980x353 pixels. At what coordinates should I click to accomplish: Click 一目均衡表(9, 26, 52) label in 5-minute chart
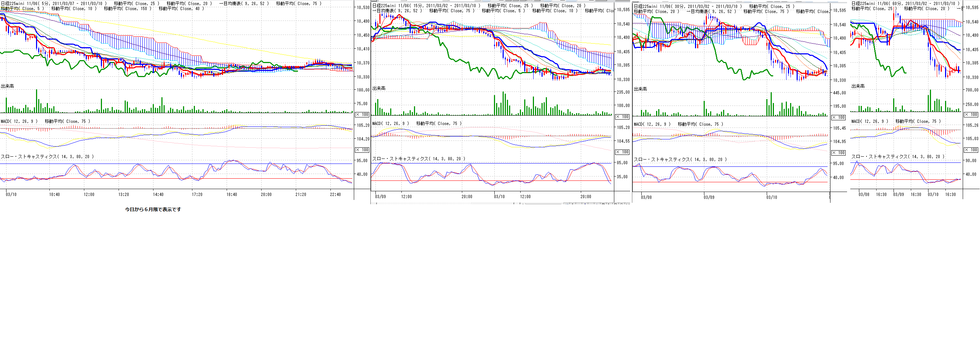click(x=244, y=4)
